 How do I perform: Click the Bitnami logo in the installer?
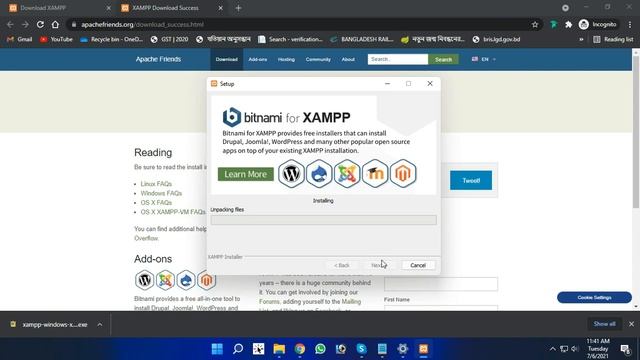(x=231, y=117)
